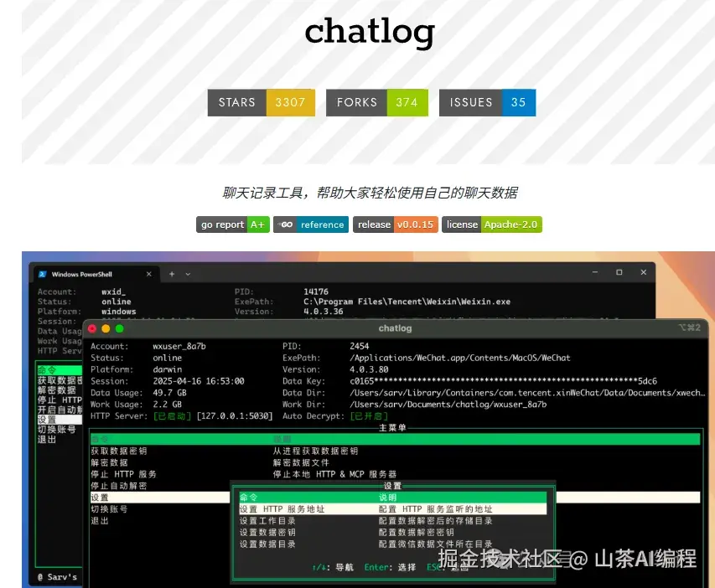
Task: Select 切换账号 in the chatlog main menu
Action: pyautogui.click(x=109, y=509)
